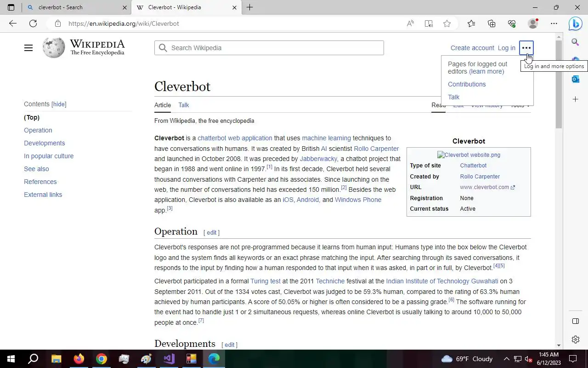Jump to External links in Contents
This screenshot has width=588, height=368.
[43, 195]
